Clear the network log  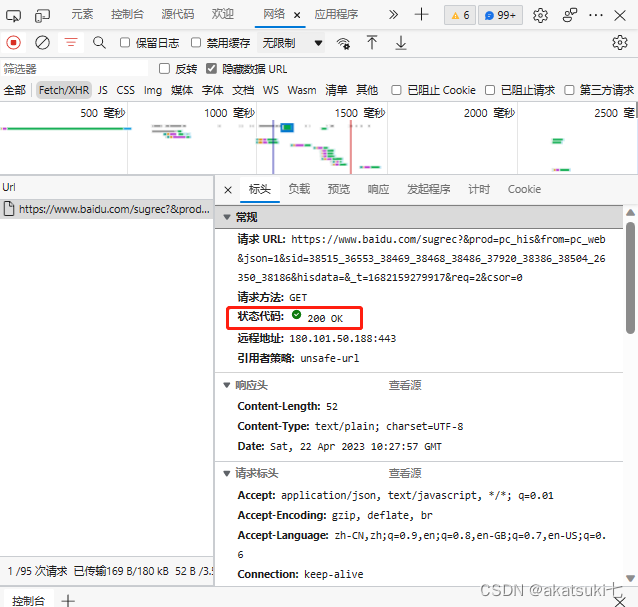pos(42,42)
